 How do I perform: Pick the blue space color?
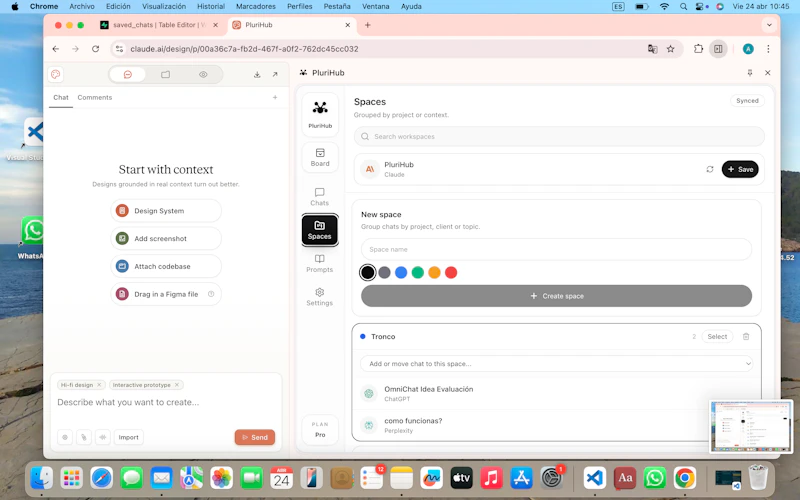point(401,272)
